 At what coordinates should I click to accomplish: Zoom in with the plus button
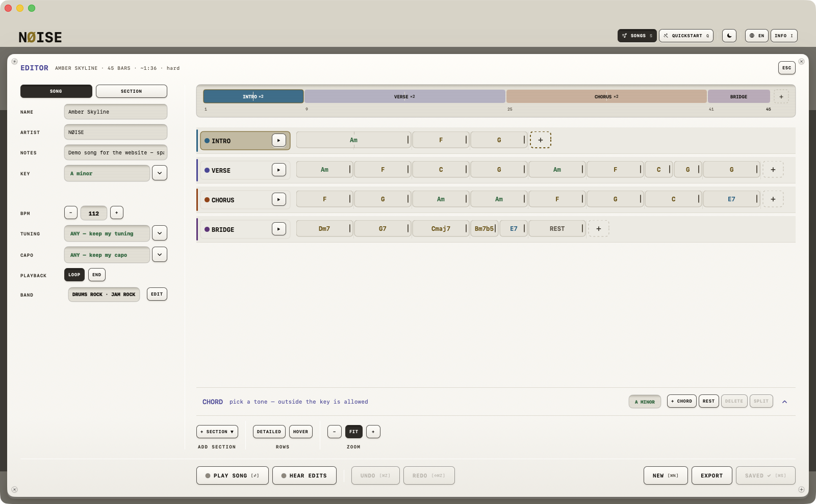[373, 432]
